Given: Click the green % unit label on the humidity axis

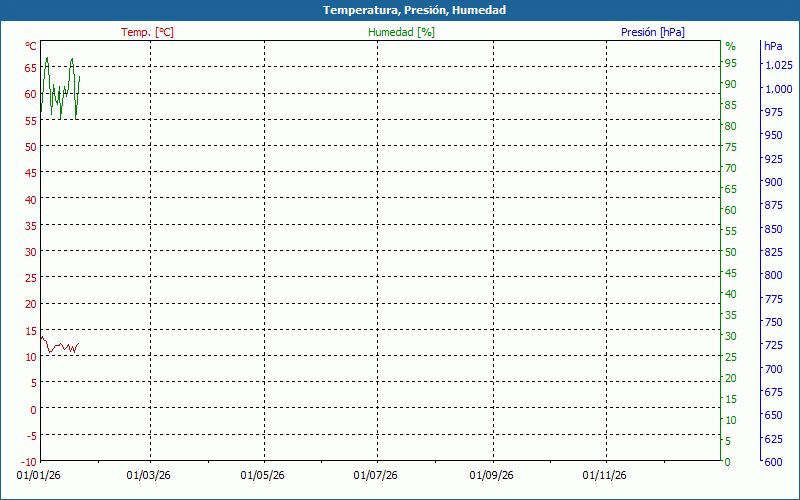Looking at the screenshot, I should (x=730, y=46).
